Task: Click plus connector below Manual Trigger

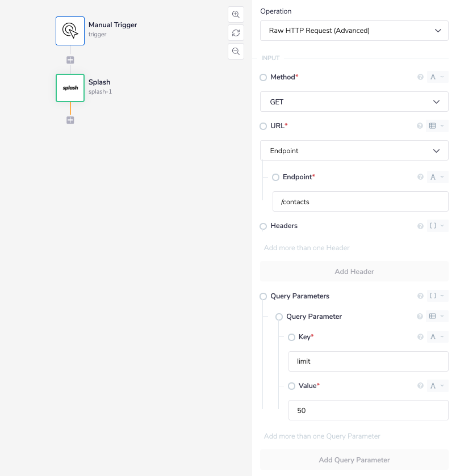Action: pos(70,60)
